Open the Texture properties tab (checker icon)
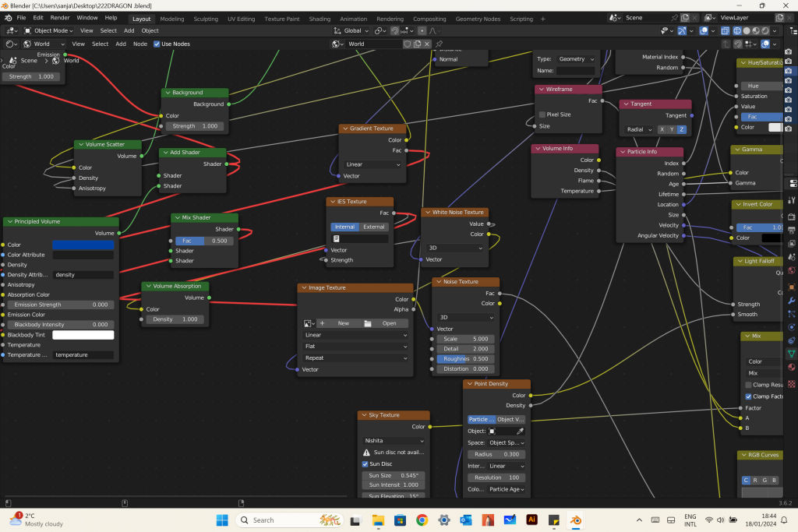The width and height of the screenshot is (798, 532). [792, 384]
